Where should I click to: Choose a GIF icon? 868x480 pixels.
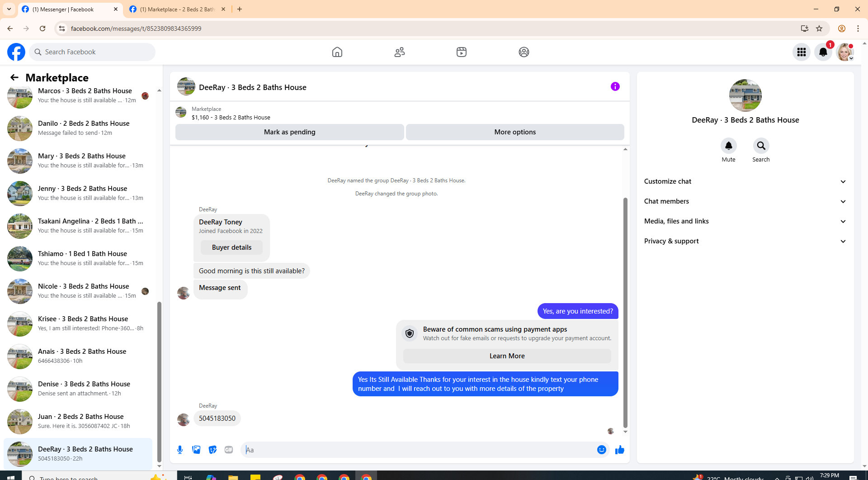coord(229,450)
